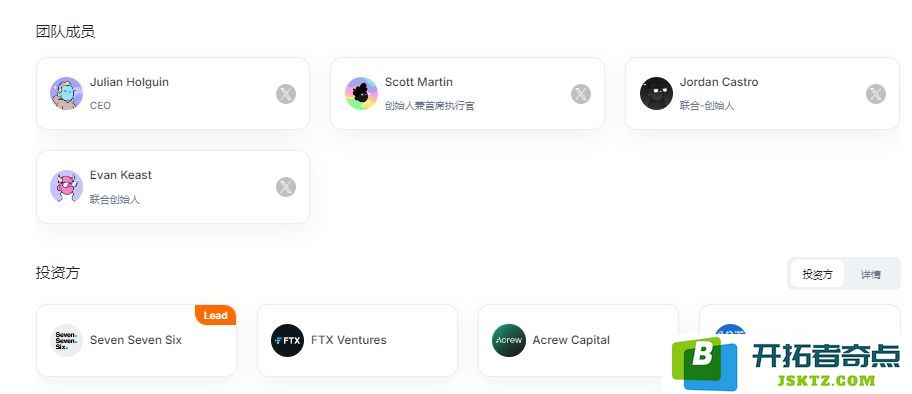Select the 投资方 toggle tab
Screen dimensions: 912x394
pos(817,274)
